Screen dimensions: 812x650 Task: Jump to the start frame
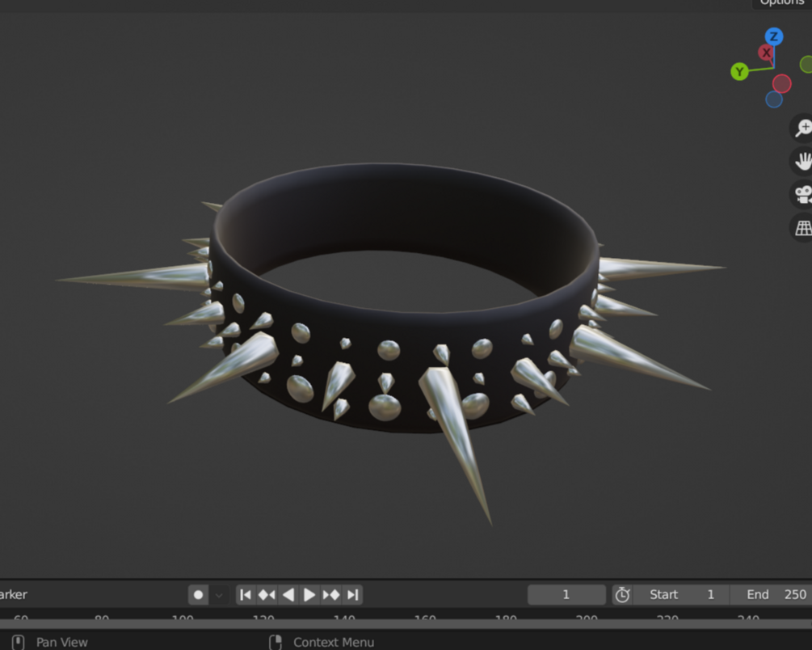[246, 594]
